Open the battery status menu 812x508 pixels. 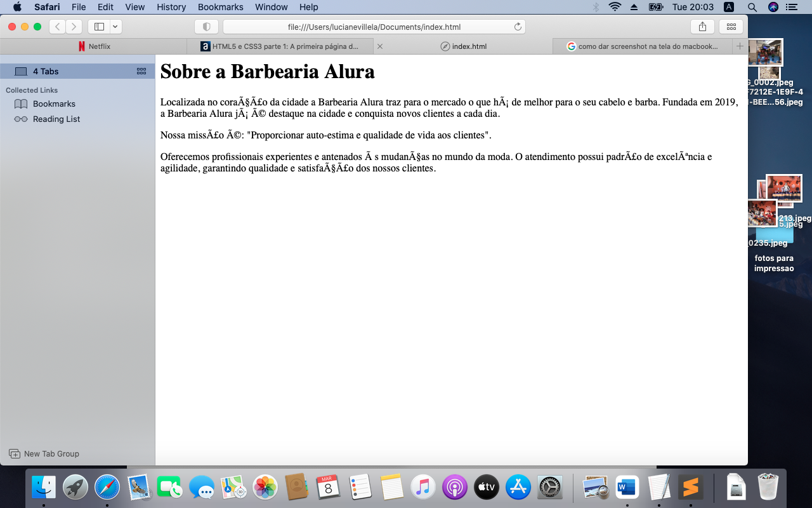pyautogui.click(x=655, y=7)
